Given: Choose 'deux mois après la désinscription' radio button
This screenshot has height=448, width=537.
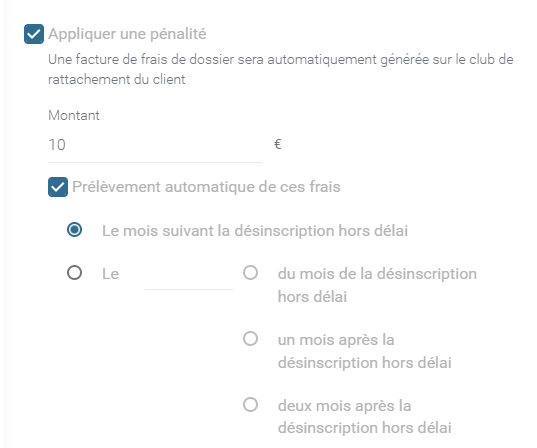Looking at the screenshot, I should 250,405.
